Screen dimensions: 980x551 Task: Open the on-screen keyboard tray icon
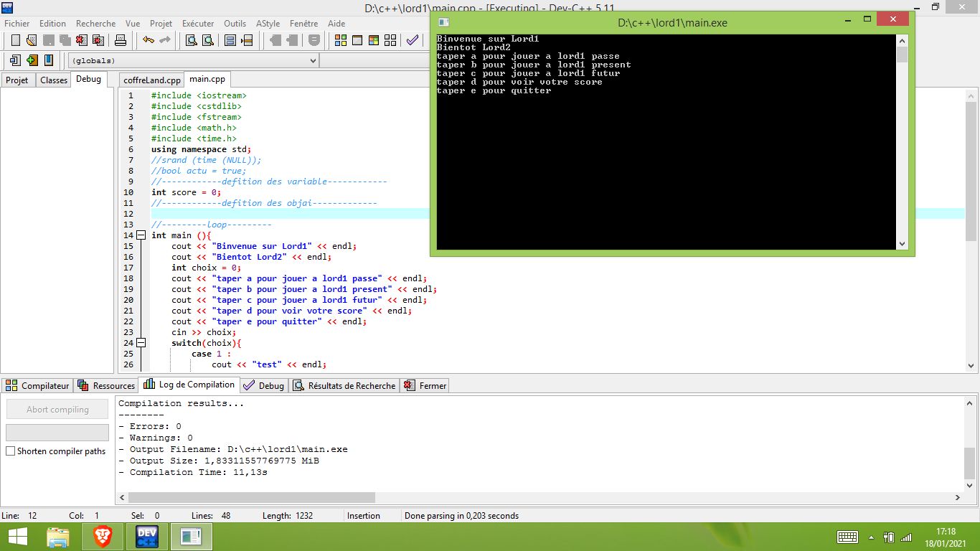[847, 537]
